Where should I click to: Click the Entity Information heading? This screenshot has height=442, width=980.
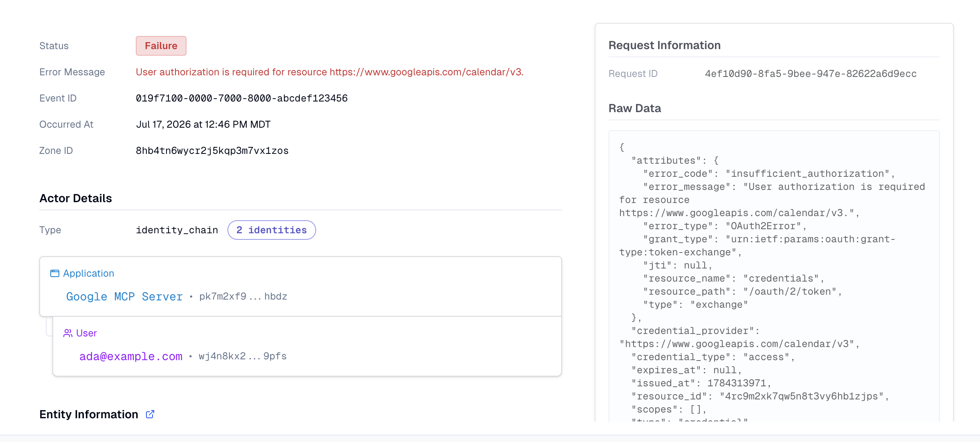[89, 414]
